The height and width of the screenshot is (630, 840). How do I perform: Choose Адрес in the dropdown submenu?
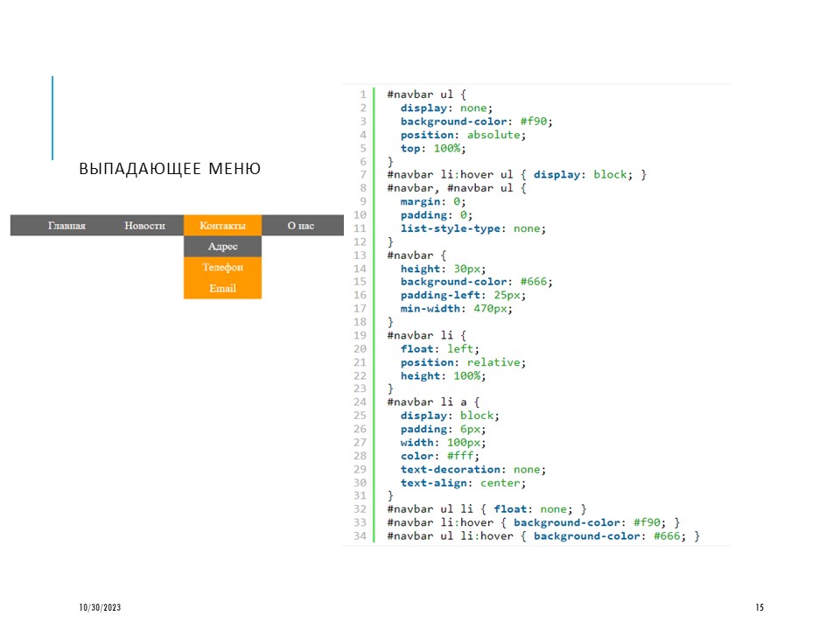(x=223, y=247)
